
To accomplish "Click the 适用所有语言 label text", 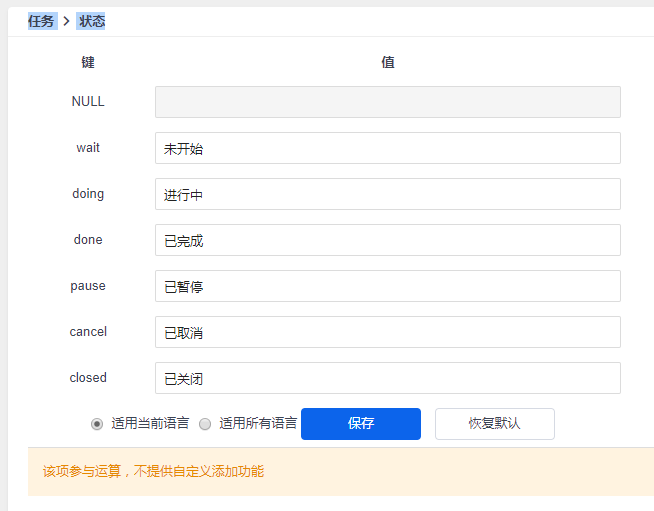I will 258,423.
